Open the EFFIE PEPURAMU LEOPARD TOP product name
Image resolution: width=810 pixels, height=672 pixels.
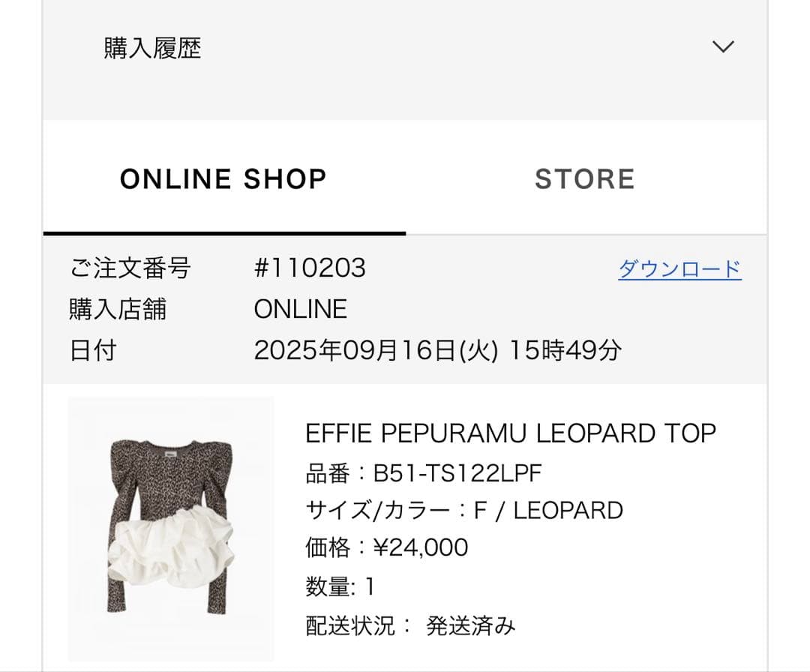click(512, 433)
